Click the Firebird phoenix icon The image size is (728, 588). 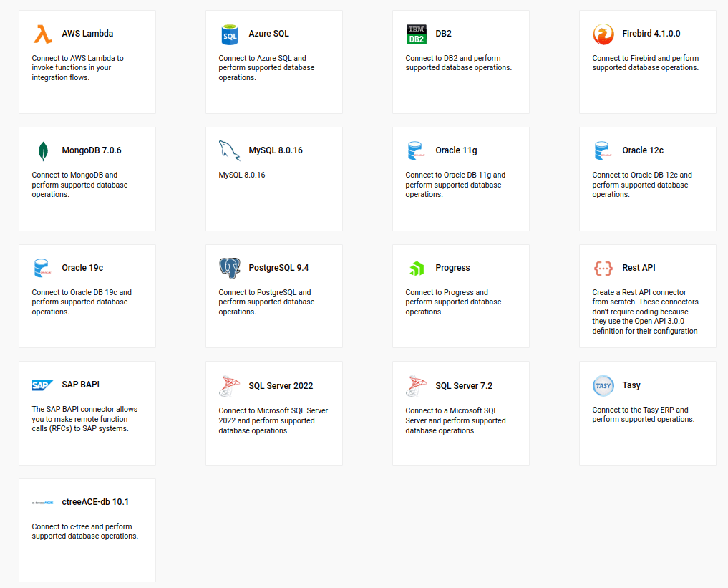point(603,34)
